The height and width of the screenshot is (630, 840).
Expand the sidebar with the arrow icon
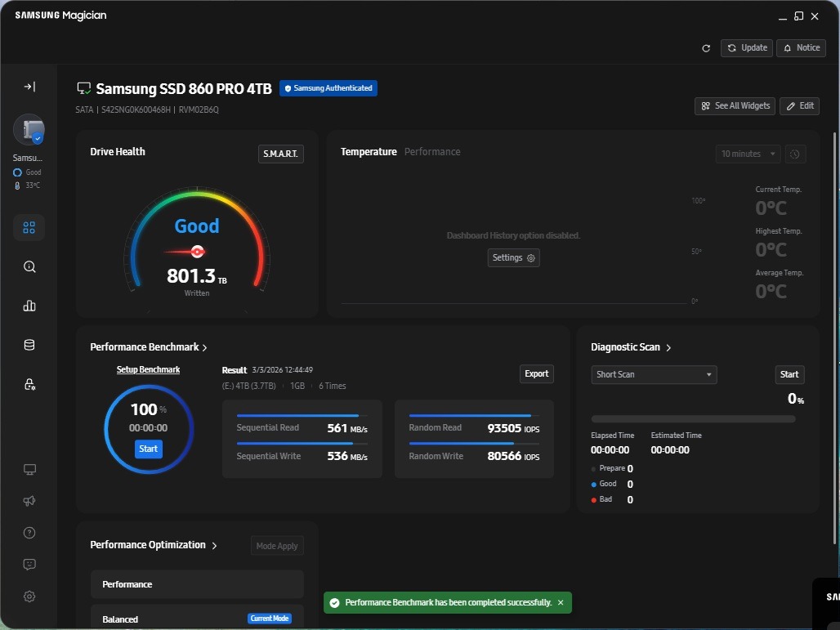[x=29, y=87]
